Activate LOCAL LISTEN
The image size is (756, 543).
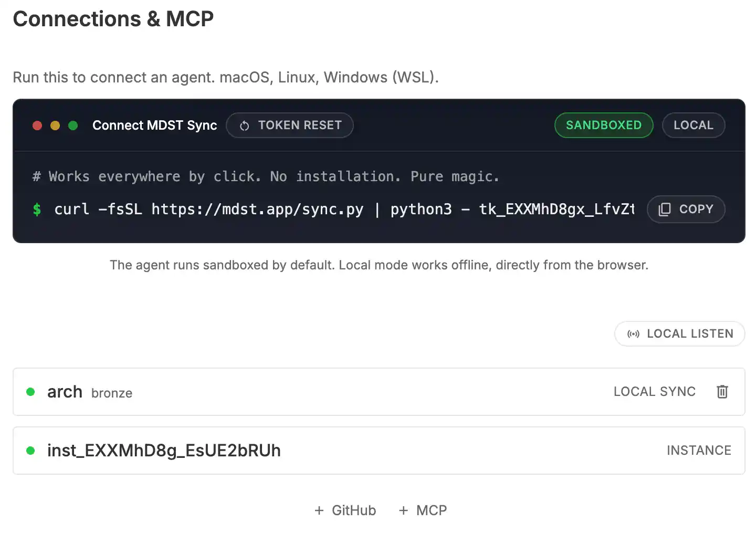pyautogui.click(x=679, y=334)
